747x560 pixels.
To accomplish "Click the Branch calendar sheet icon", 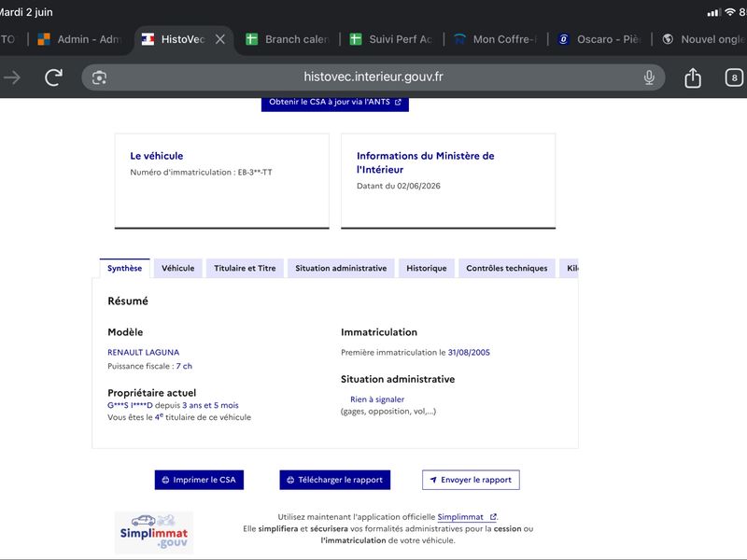I will click(251, 39).
